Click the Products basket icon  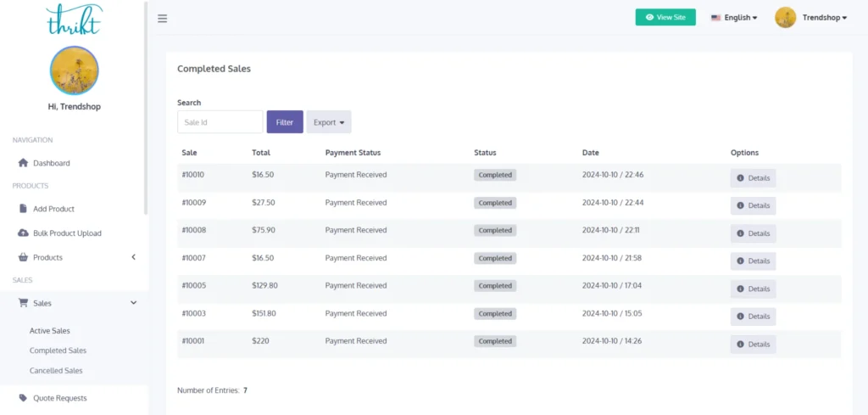tap(23, 257)
